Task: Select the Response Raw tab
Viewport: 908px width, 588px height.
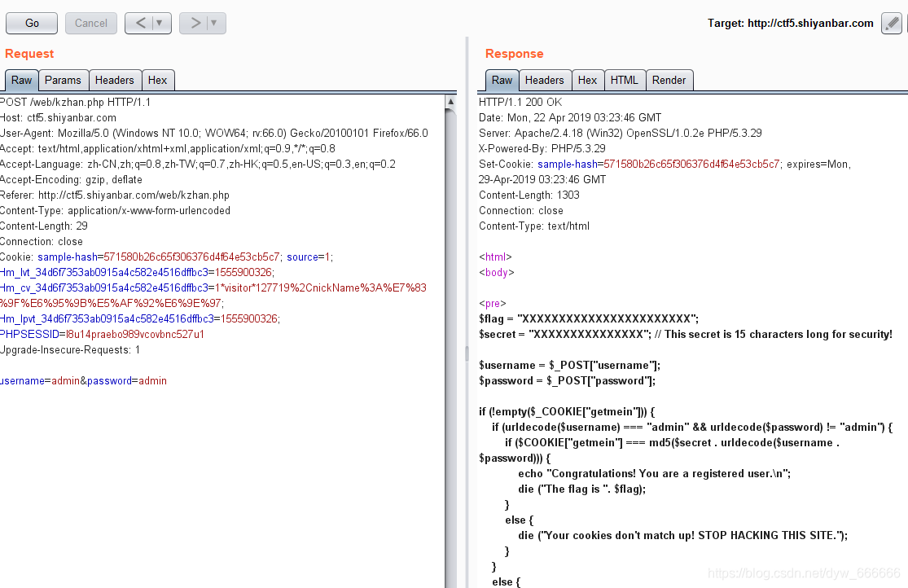Action: [x=502, y=80]
